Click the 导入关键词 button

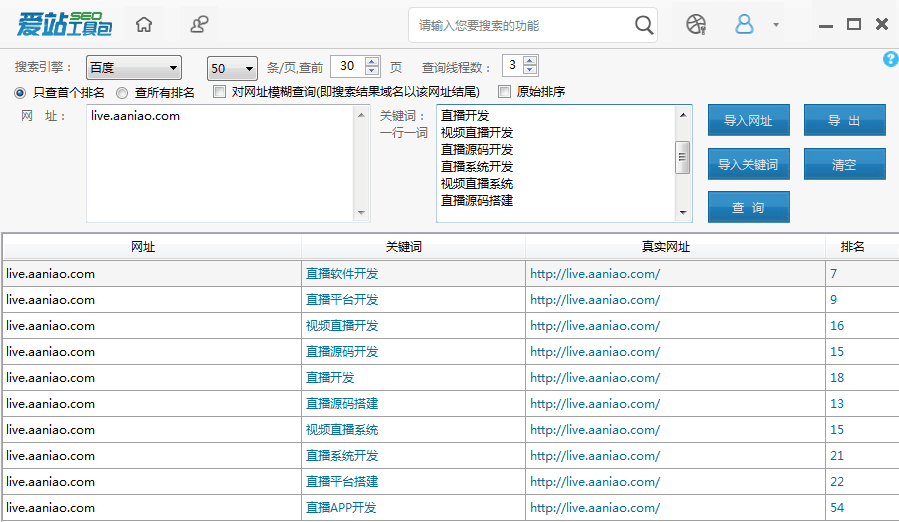pyautogui.click(x=749, y=165)
